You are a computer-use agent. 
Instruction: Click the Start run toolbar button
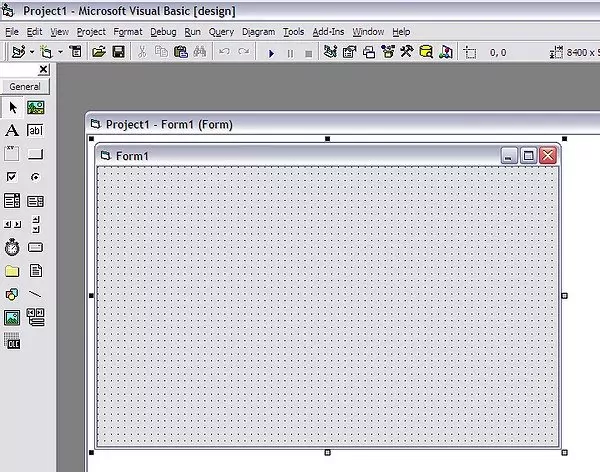click(271, 52)
